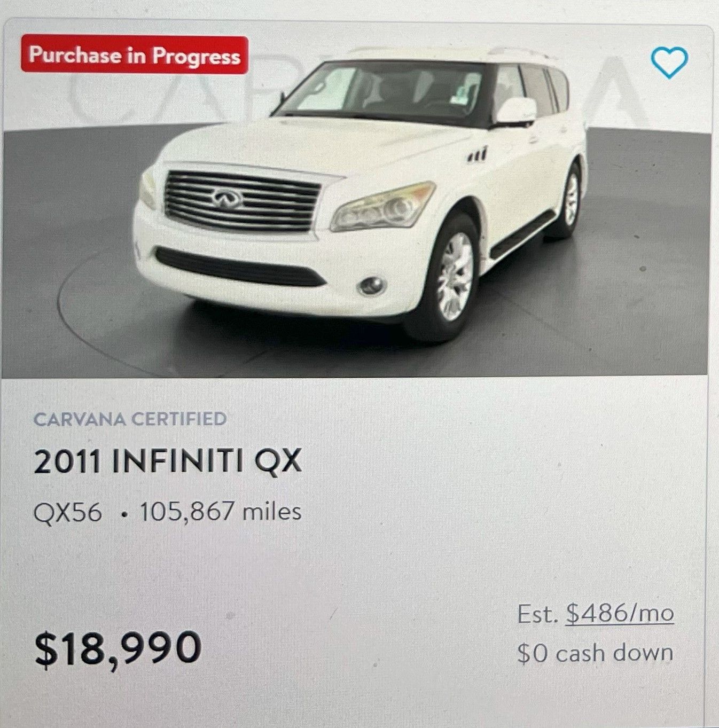
Task: Open the 2011 INFINITI QX listing title
Action: (168, 461)
